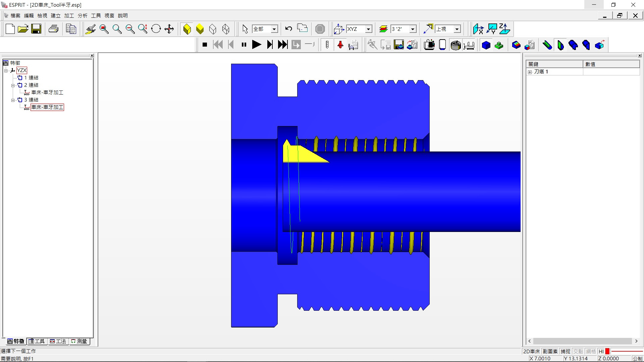The image size is (644, 362).
Task: Open the 加工 menu
Action: (69, 15)
